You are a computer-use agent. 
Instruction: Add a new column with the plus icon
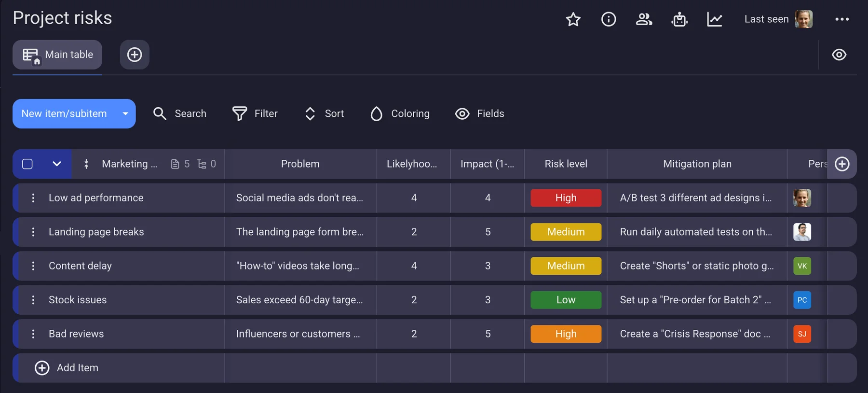coord(842,164)
